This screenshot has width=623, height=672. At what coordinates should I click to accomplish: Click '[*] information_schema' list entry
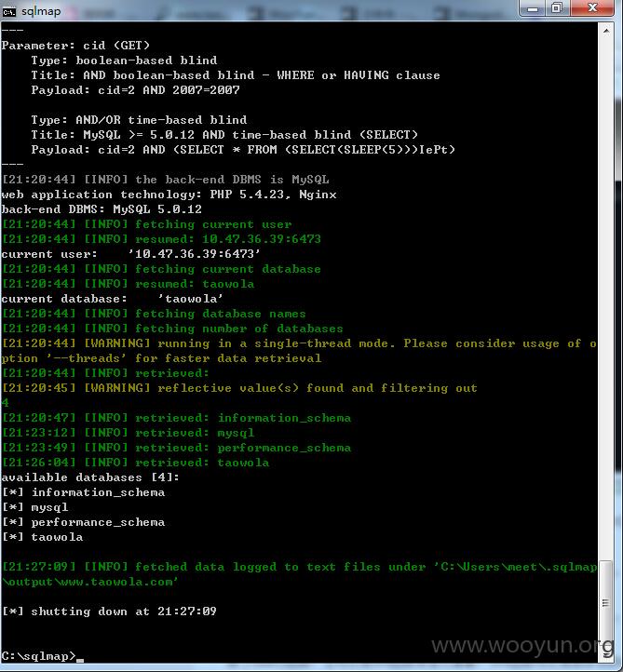pyautogui.click(x=83, y=492)
